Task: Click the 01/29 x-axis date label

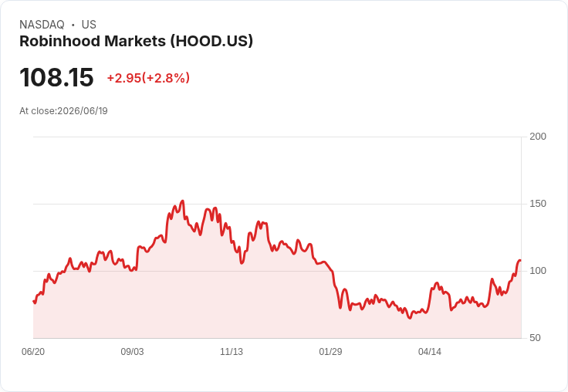Action: pyautogui.click(x=330, y=351)
